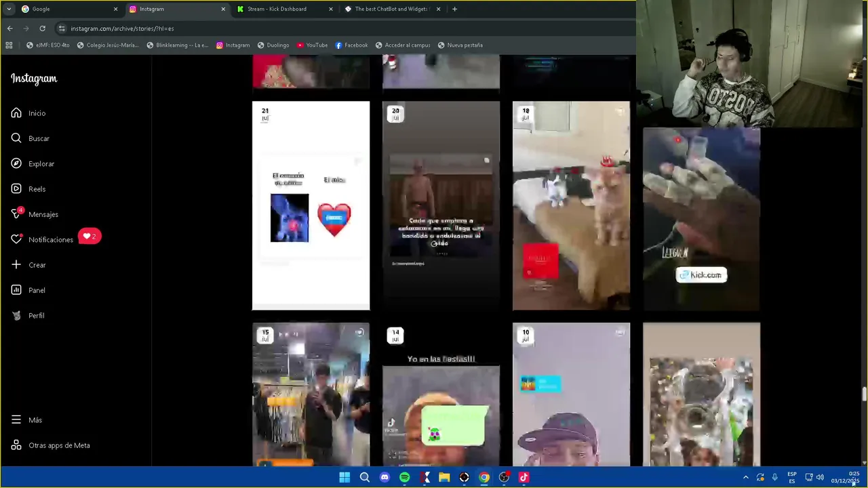The height and width of the screenshot is (488, 868).
Task: Close the Kick Dashboard tab
Action: coord(331,9)
